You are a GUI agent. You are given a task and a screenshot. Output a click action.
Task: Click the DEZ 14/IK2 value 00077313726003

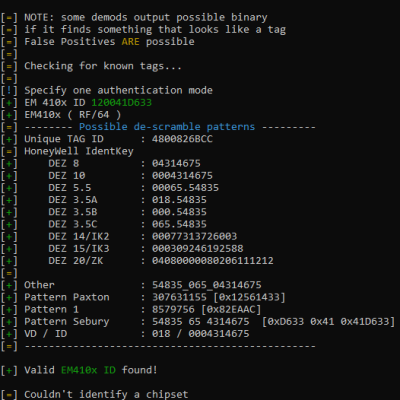195,236
